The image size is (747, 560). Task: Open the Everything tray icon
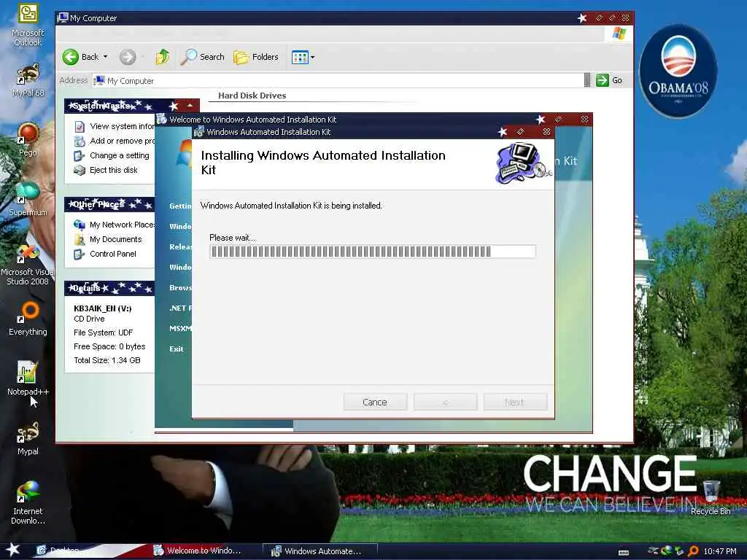(x=693, y=551)
